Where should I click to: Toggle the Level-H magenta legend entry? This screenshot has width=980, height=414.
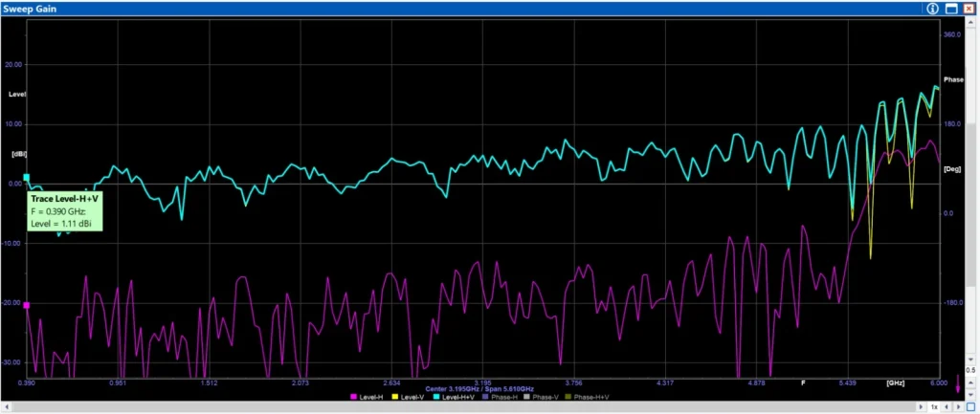tap(367, 397)
